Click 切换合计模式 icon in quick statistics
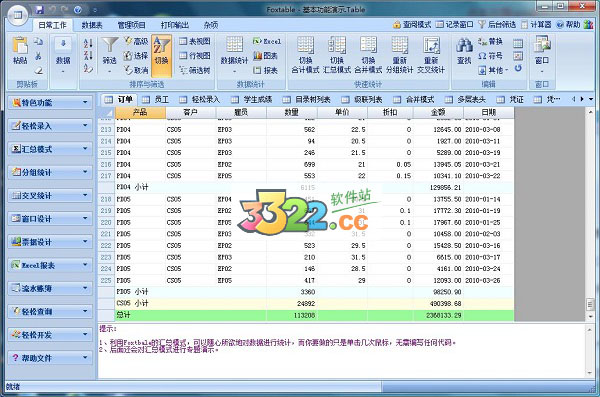The width and height of the screenshot is (600, 397). (x=305, y=46)
